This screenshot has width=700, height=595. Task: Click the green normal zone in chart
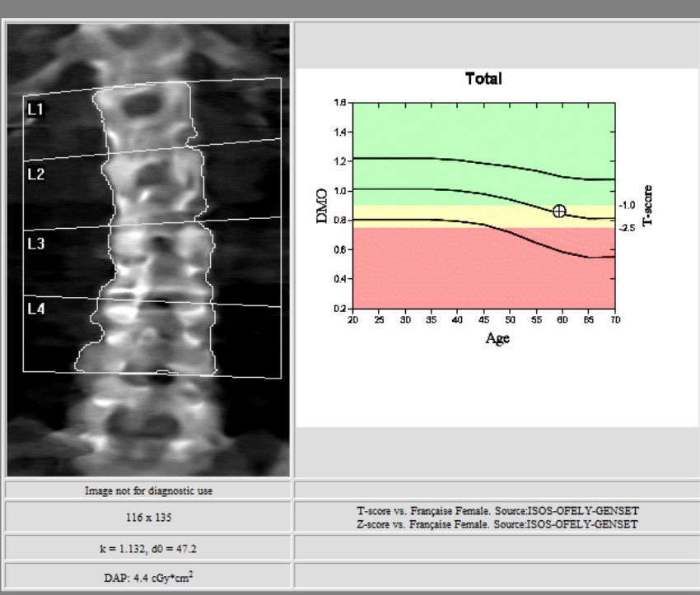[428, 132]
